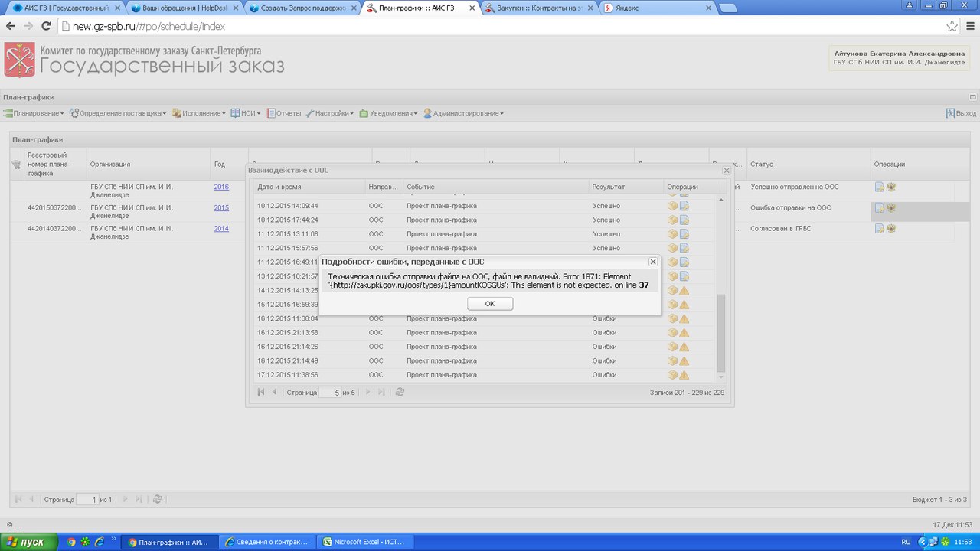The height and width of the screenshot is (551, 980).
Task: Bookmark this page with the star icon
Action: coord(952,25)
